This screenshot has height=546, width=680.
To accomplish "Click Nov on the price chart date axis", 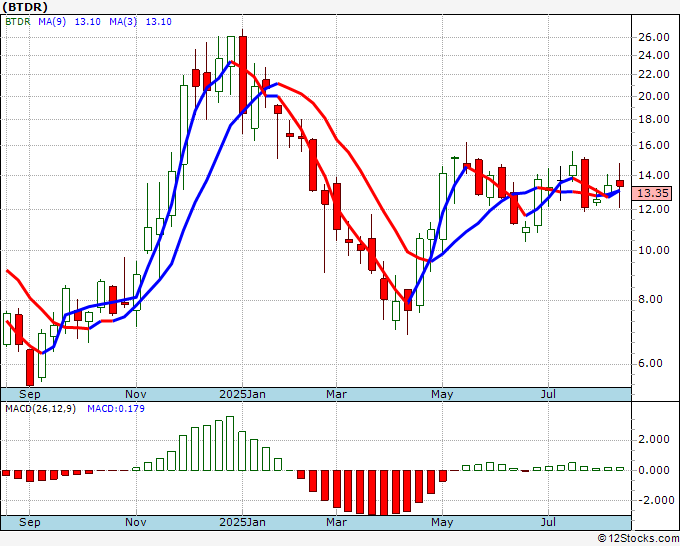I will [x=136, y=394].
